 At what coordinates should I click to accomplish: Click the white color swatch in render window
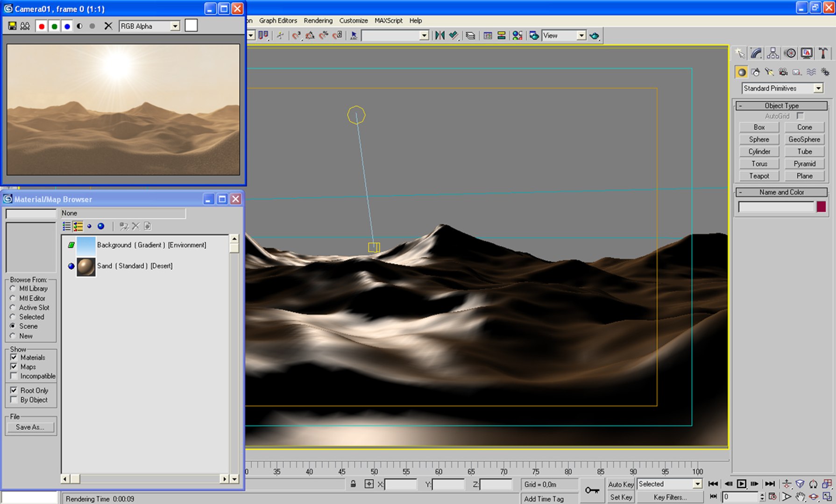(x=191, y=26)
